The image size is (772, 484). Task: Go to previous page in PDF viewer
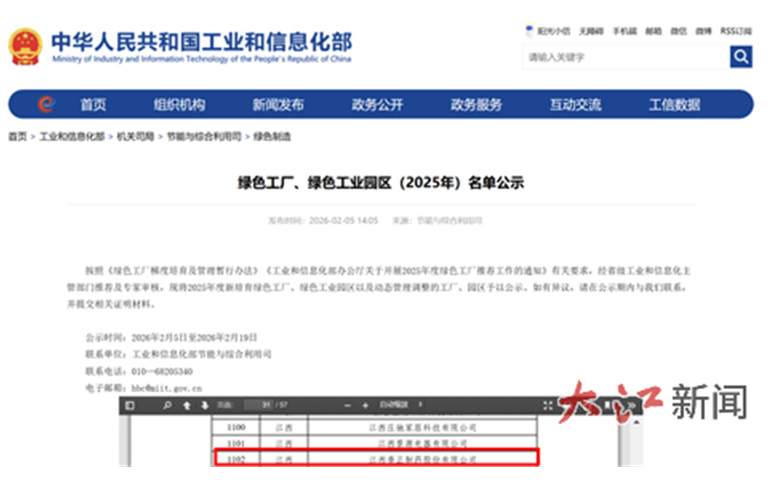click(x=187, y=405)
